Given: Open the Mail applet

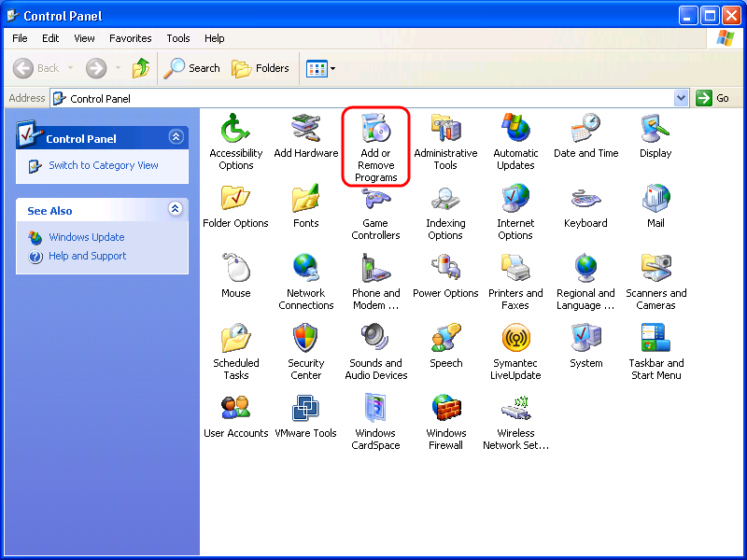Looking at the screenshot, I should [655, 205].
